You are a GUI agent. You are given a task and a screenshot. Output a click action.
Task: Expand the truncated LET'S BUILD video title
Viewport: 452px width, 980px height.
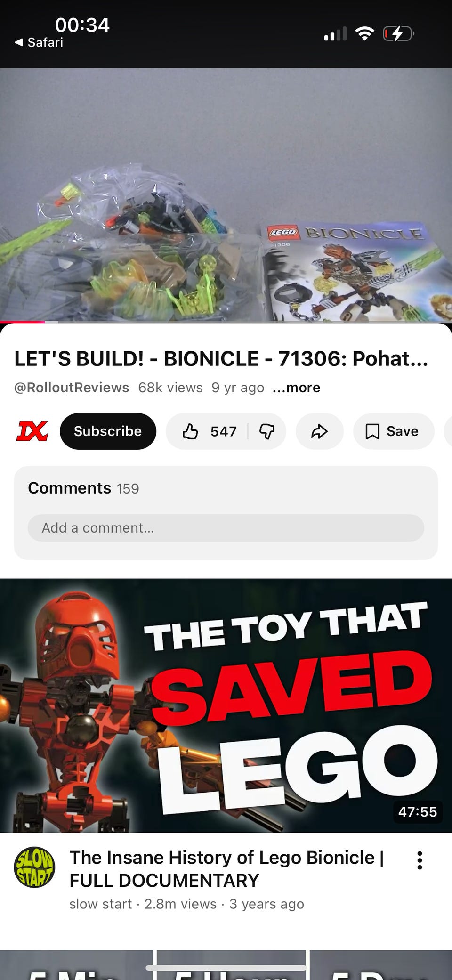(221, 359)
